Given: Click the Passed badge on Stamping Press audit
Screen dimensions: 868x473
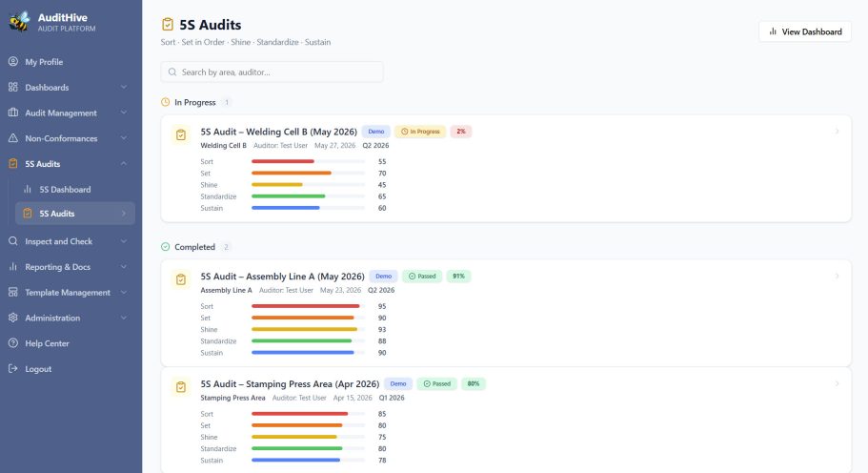Looking at the screenshot, I should pos(436,383).
